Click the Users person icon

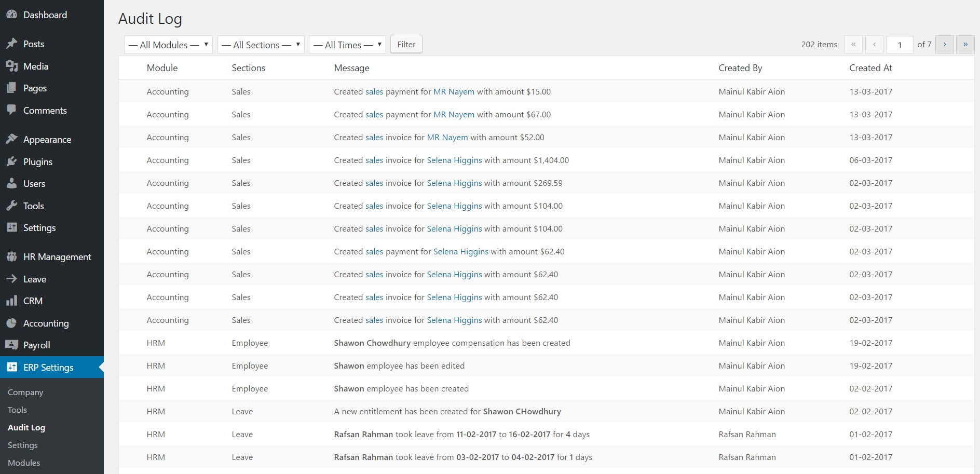click(x=11, y=183)
